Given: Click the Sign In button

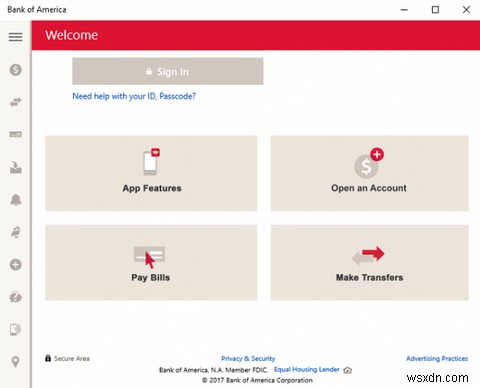Looking at the screenshot, I should [168, 71].
